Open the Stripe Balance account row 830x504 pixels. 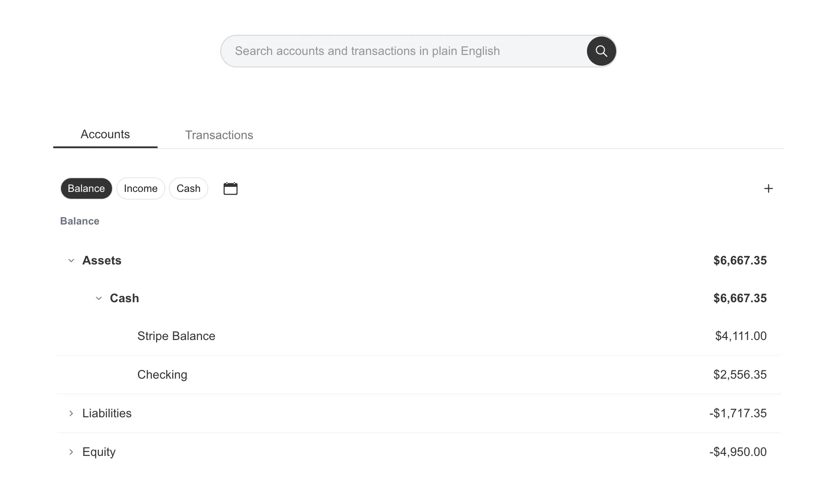pos(176,336)
